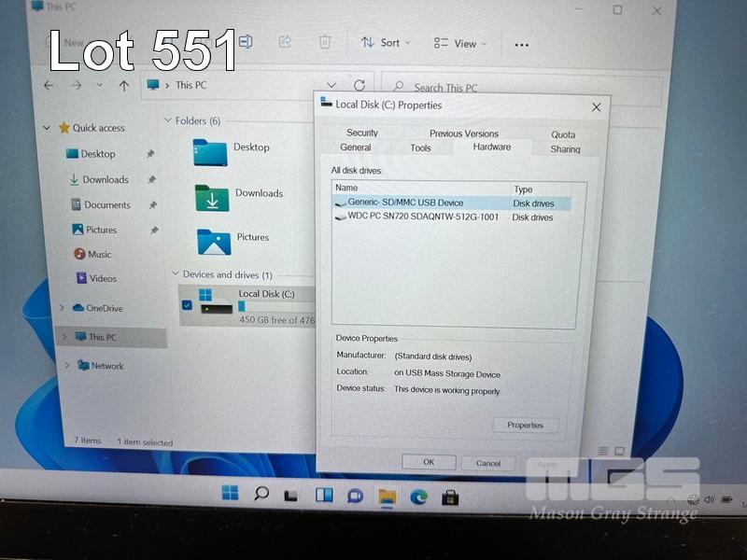Open the taskbar Search icon

(x=261, y=494)
